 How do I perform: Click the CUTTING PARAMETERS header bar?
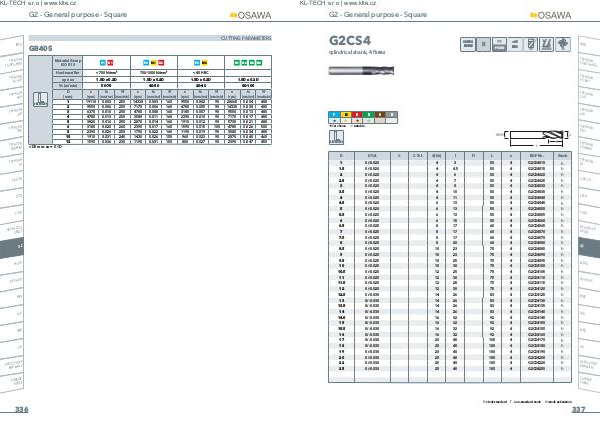[x=150, y=38]
